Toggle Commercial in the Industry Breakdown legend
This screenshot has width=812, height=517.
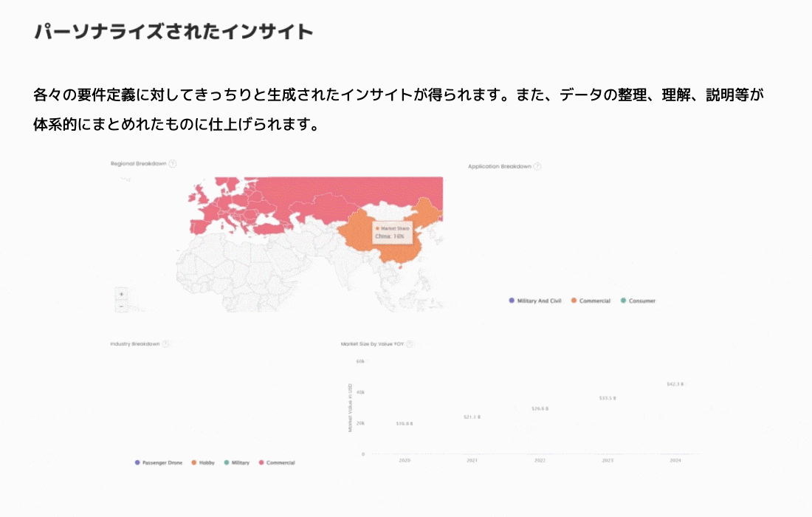(277, 463)
